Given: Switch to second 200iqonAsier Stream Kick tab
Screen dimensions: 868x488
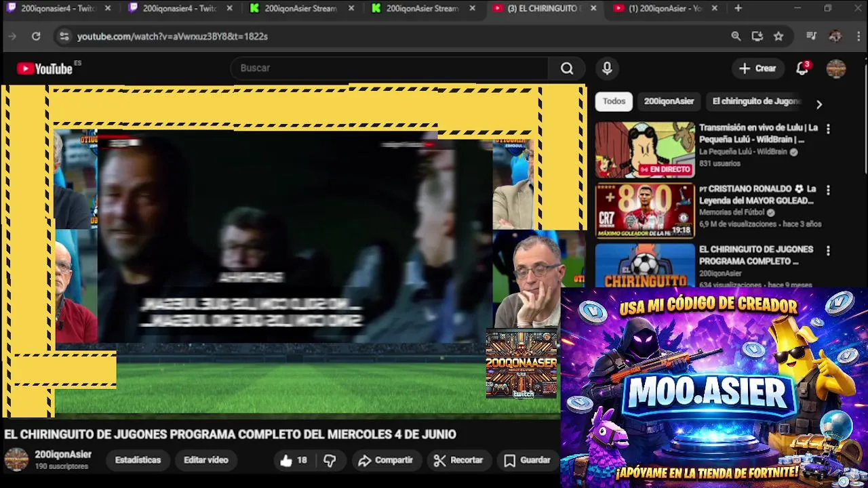Looking at the screenshot, I should point(424,9).
